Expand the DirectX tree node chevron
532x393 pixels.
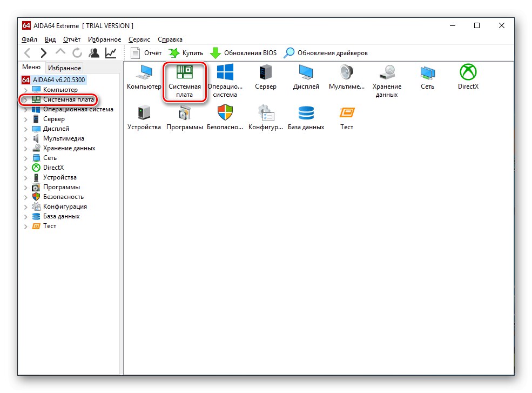click(26, 168)
